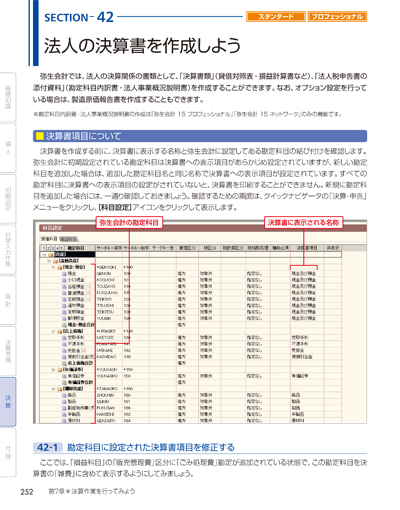400x510 pixels.
Task: Click the account icon in the SEIHIN row
Action: [x=64, y=401]
